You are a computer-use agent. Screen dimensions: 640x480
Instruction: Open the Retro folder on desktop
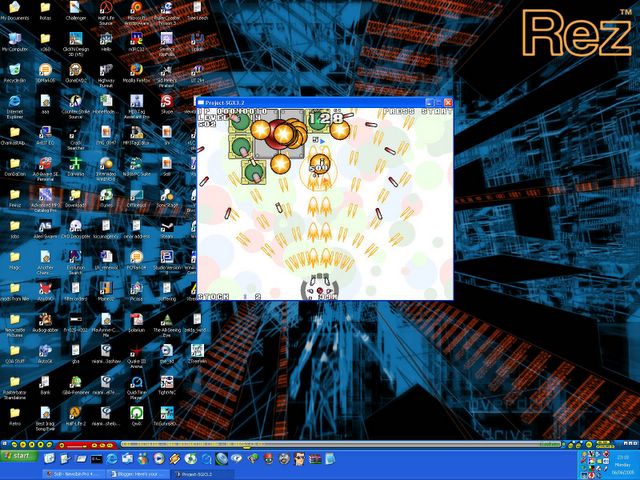(15, 416)
